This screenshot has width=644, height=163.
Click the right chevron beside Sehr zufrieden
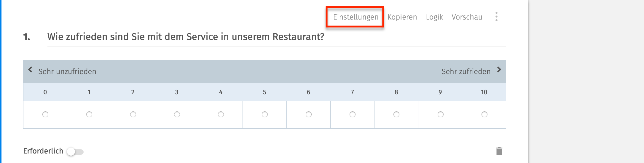click(499, 70)
